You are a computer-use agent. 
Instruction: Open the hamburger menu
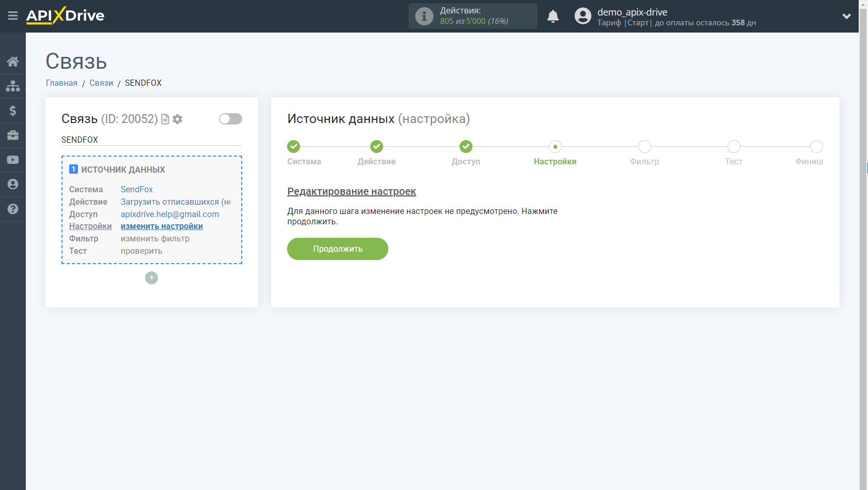point(13,16)
